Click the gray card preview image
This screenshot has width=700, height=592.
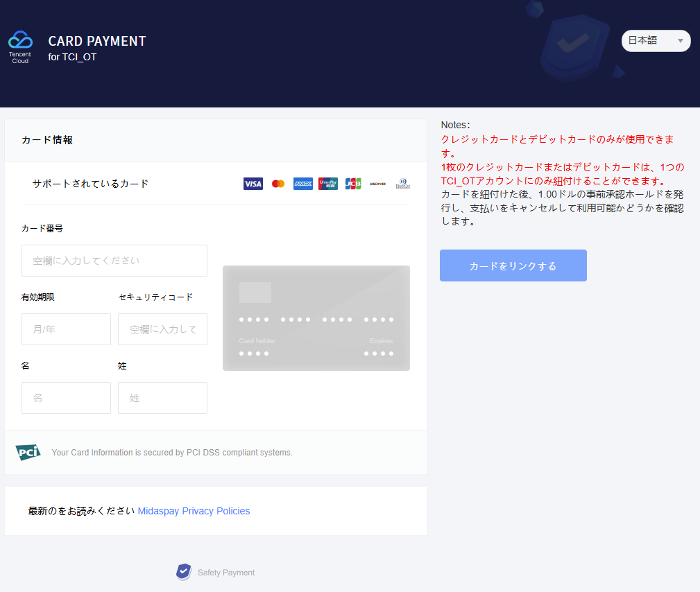[x=316, y=318]
